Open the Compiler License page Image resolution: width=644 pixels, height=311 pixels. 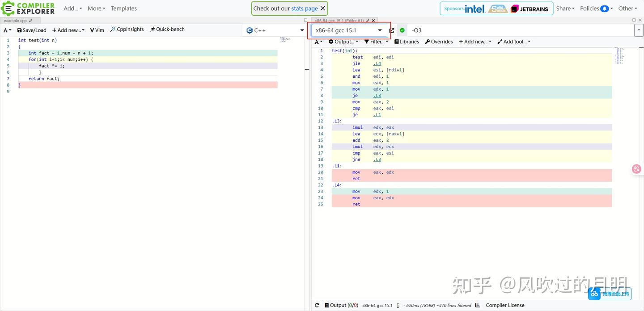[505, 305]
